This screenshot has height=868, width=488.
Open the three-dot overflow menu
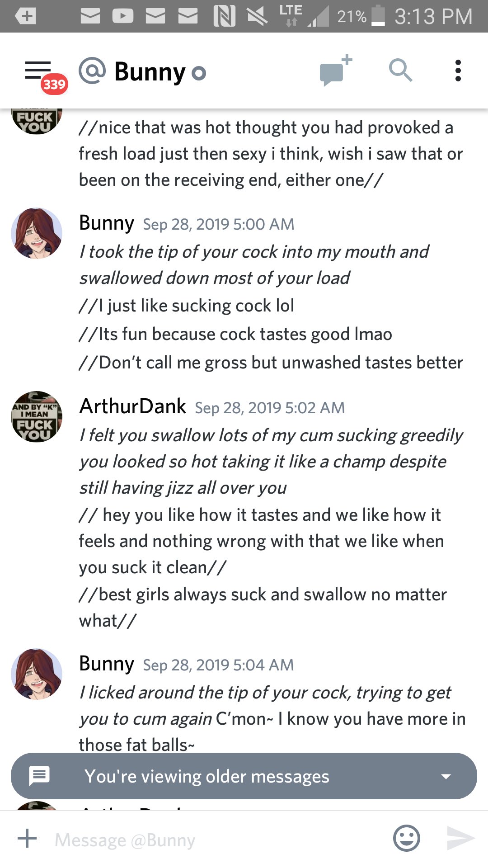[458, 71]
